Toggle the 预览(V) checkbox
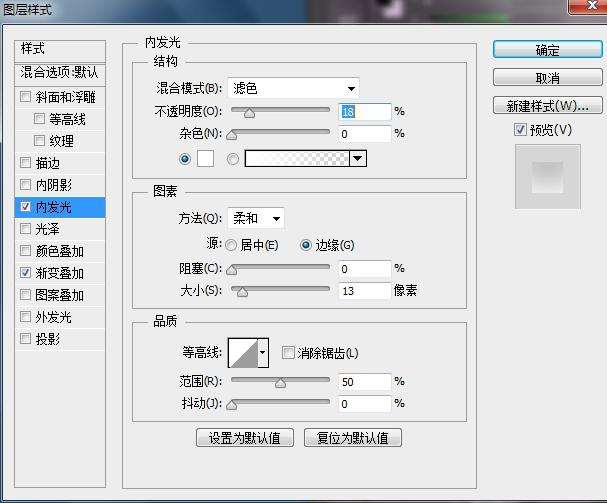607x503 pixels. pyautogui.click(x=520, y=130)
